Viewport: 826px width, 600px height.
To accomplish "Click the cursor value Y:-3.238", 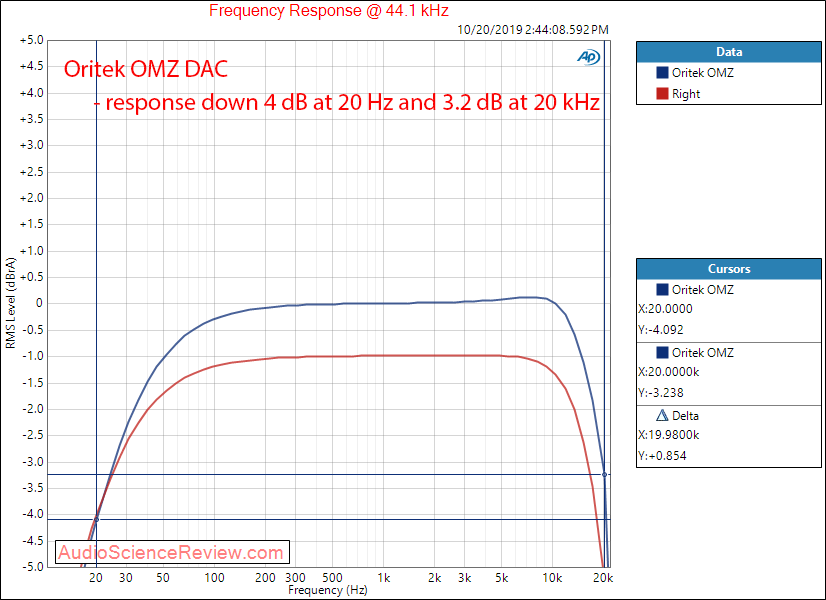I will pyautogui.click(x=661, y=393).
